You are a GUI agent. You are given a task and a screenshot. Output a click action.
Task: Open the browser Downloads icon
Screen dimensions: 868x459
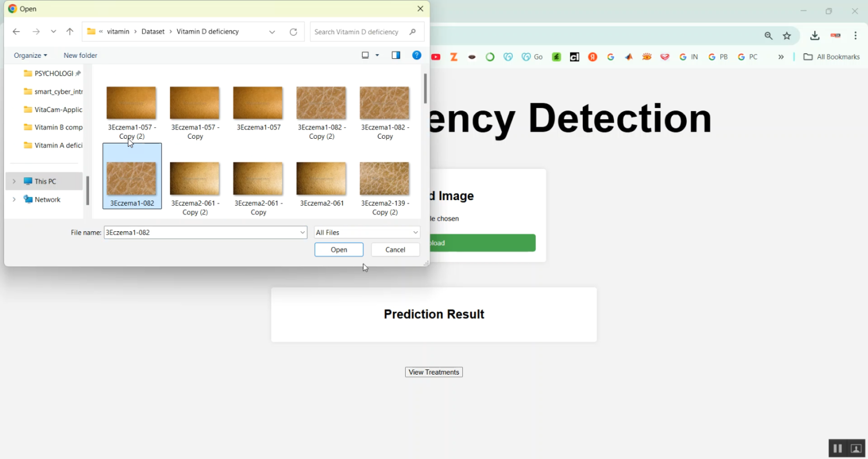click(815, 36)
